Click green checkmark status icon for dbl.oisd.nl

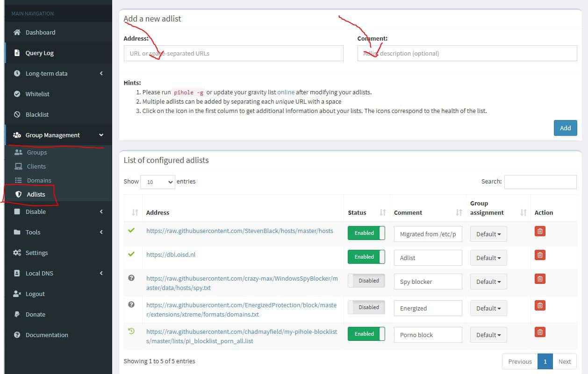131,254
